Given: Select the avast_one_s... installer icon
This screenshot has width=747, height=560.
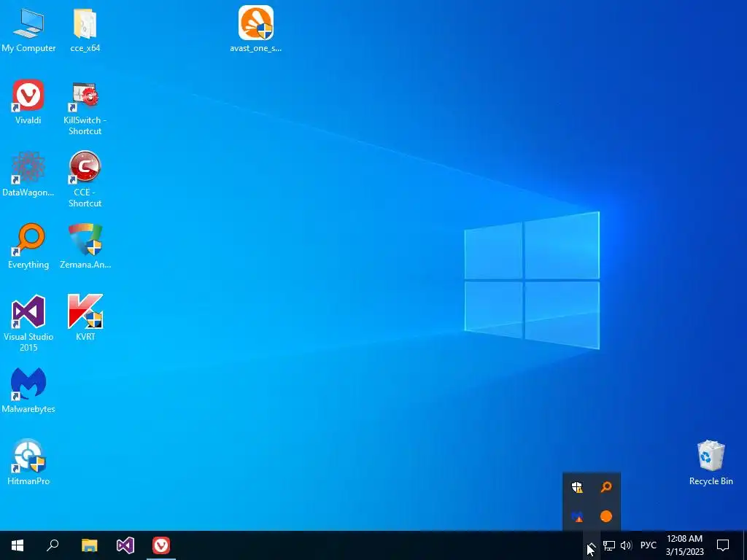Looking at the screenshot, I should coord(256,29).
